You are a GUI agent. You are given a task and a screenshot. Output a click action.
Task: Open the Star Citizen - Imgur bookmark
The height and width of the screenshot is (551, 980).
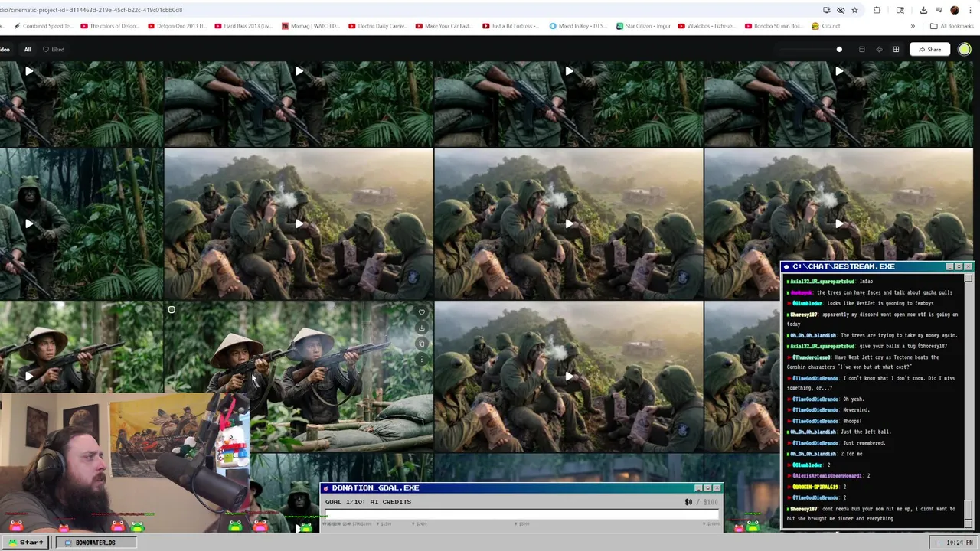(x=643, y=26)
